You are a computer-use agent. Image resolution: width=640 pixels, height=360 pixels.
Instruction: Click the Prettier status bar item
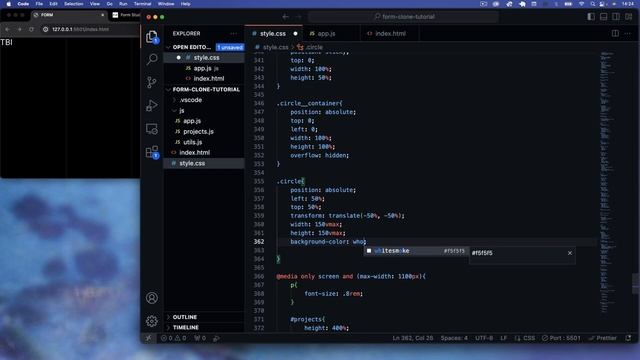click(x=603, y=338)
